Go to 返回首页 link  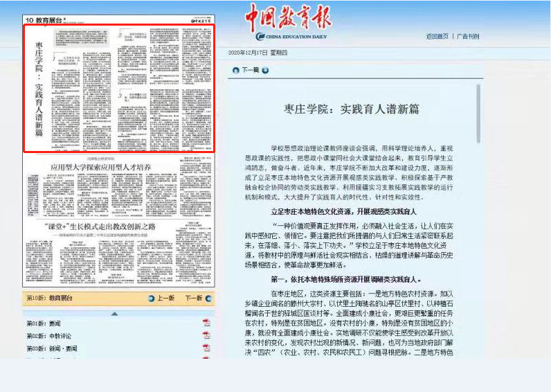point(437,37)
